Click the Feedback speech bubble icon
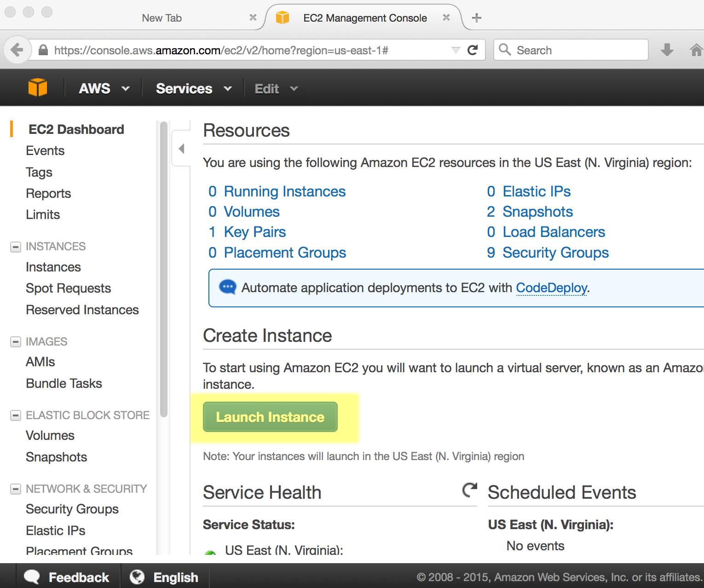 click(32, 577)
